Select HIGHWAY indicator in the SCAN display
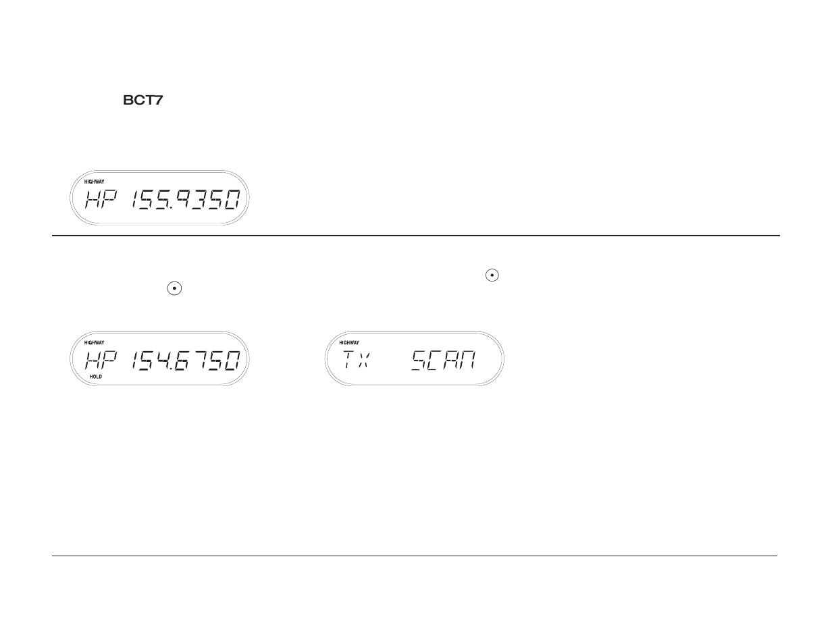 349,342
